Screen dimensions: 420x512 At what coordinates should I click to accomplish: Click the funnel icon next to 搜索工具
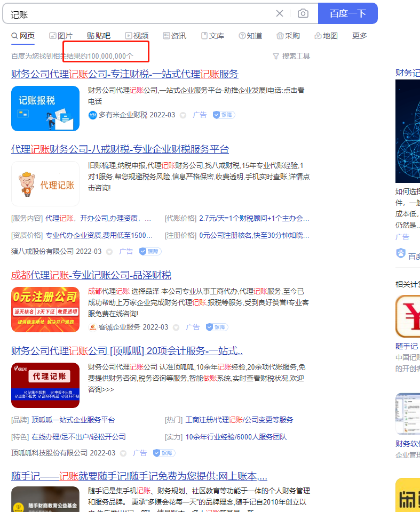click(x=276, y=56)
